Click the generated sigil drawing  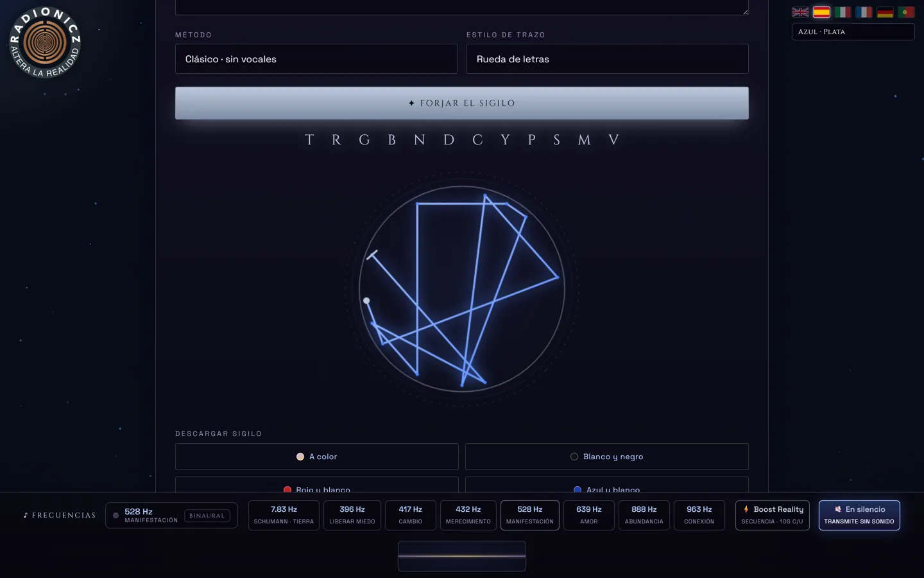click(461, 288)
